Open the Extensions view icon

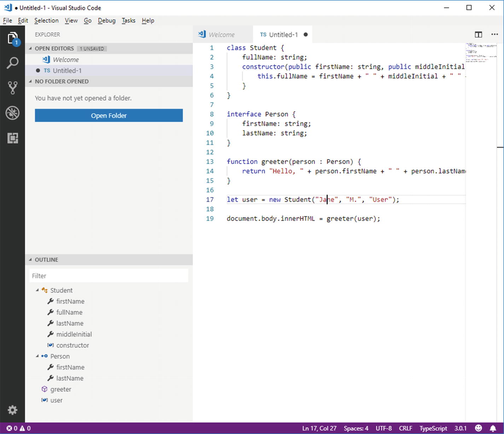12,138
